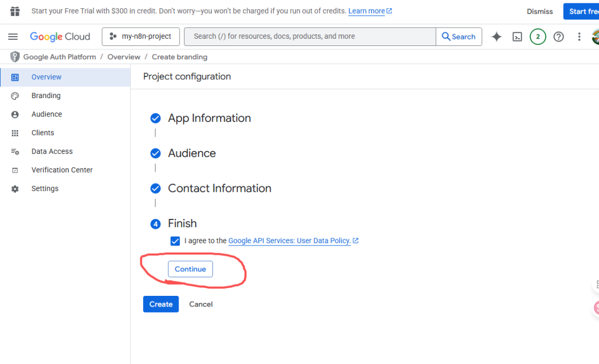Open the notifications badge showing 2
This screenshot has height=364, width=599.
pos(537,37)
